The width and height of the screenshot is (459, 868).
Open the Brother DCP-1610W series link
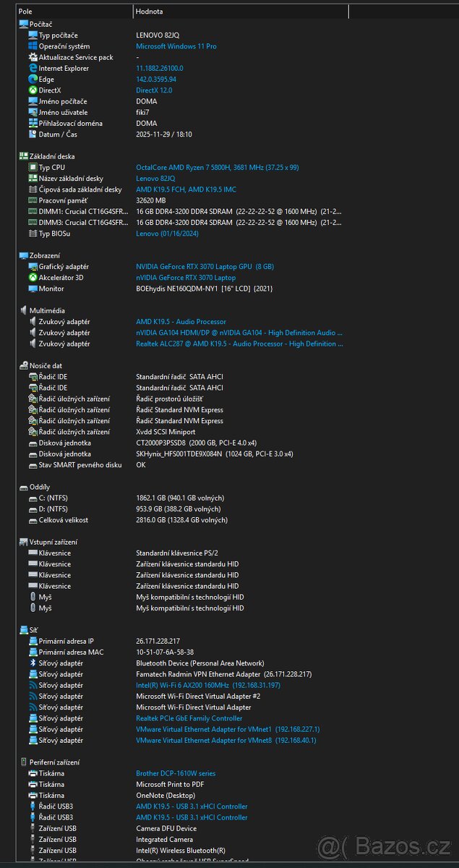[176, 773]
